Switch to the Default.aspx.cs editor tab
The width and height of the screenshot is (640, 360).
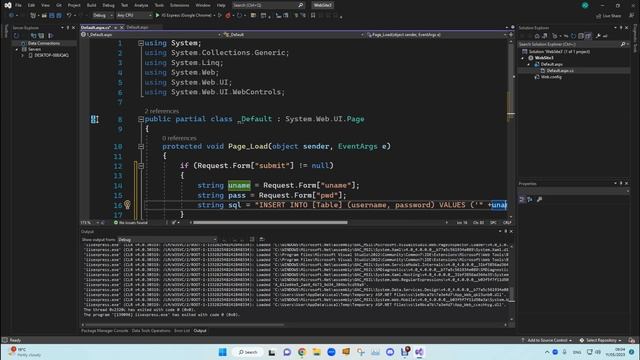point(96,27)
